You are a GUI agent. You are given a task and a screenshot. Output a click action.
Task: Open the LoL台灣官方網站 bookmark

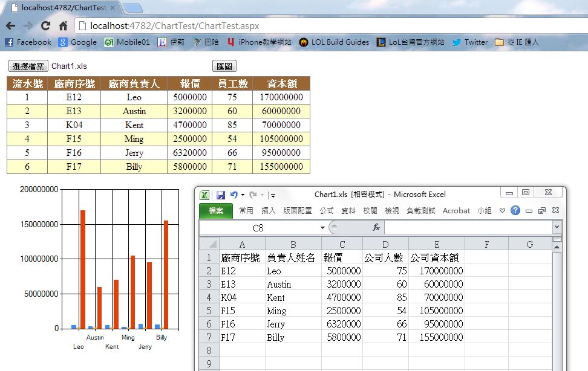[x=410, y=42]
